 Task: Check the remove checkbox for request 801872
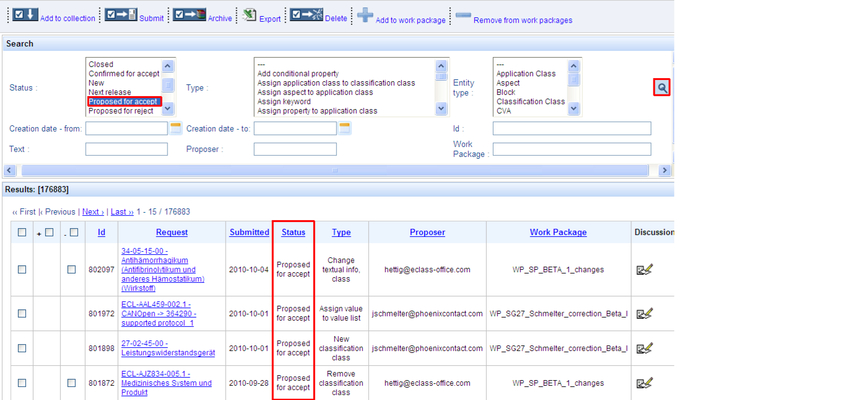click(x=72, y=383)
